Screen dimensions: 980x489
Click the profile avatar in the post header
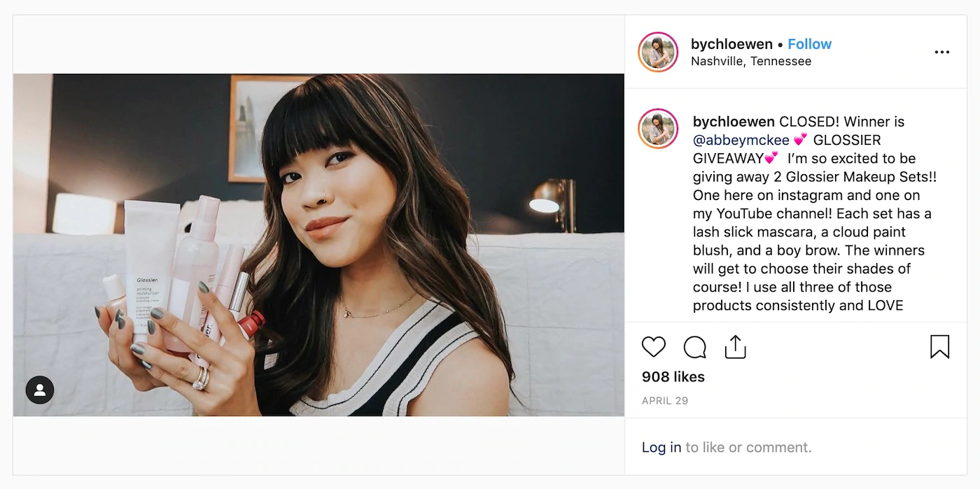pos(658,52)
